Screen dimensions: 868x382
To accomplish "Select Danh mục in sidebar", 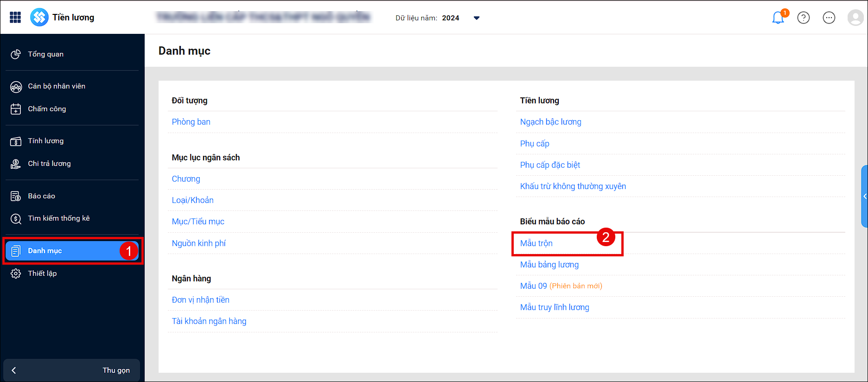I will coord(72,251).
